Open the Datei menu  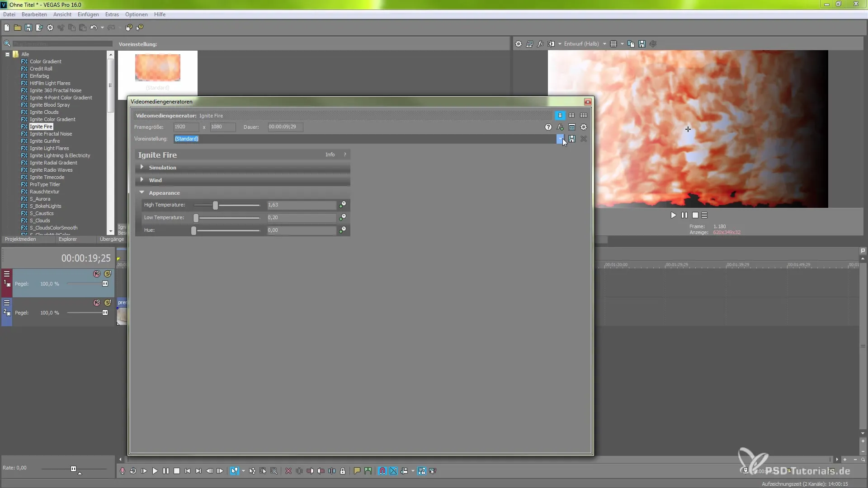(x=9, y=14)
